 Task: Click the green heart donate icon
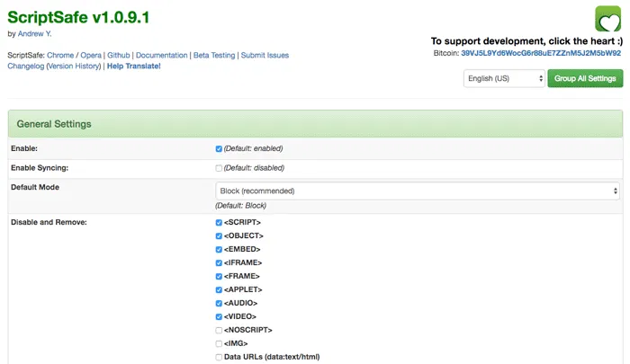pyautogui.click(x=607, y=19)
